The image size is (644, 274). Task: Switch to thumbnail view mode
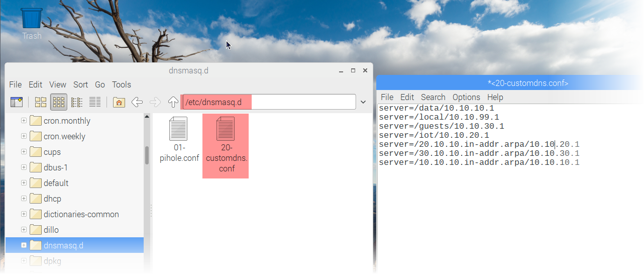pos(59,102)
